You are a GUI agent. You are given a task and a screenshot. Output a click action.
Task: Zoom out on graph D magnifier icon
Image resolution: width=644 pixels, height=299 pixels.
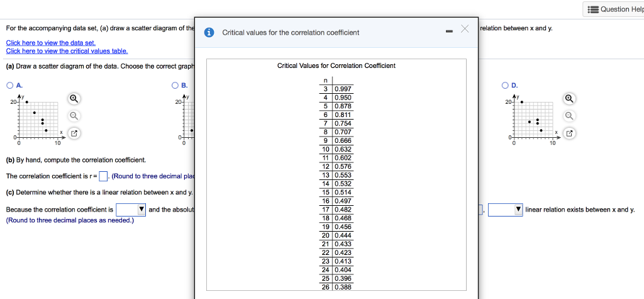pos(569,116)
